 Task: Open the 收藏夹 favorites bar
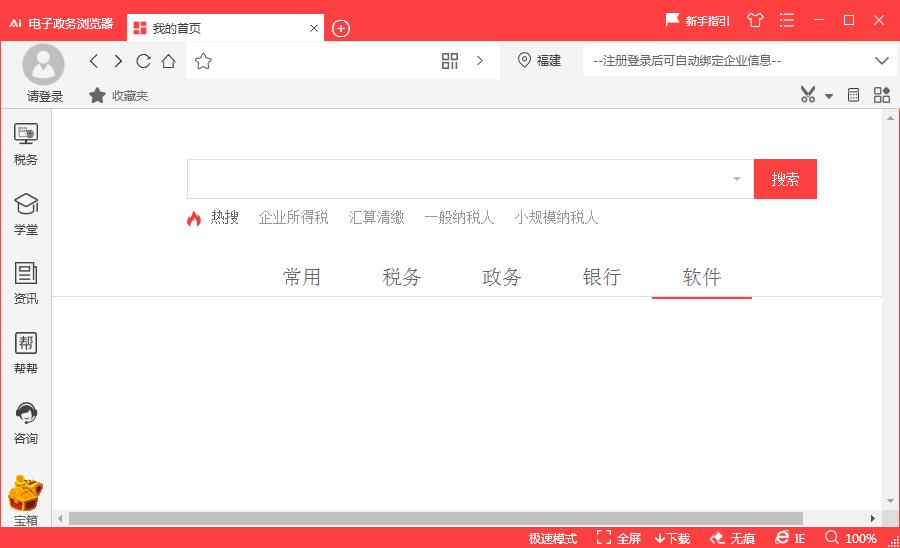coord(119,95)
